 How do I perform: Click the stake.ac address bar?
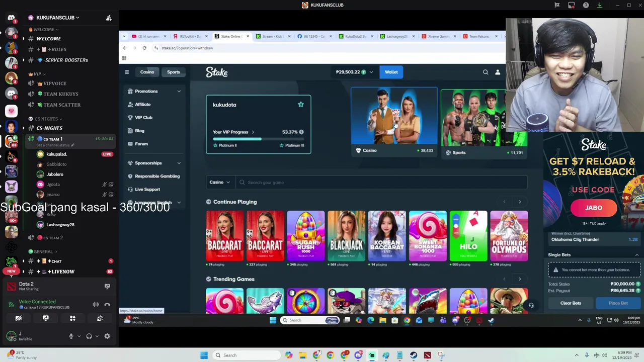tap(327, 48)
